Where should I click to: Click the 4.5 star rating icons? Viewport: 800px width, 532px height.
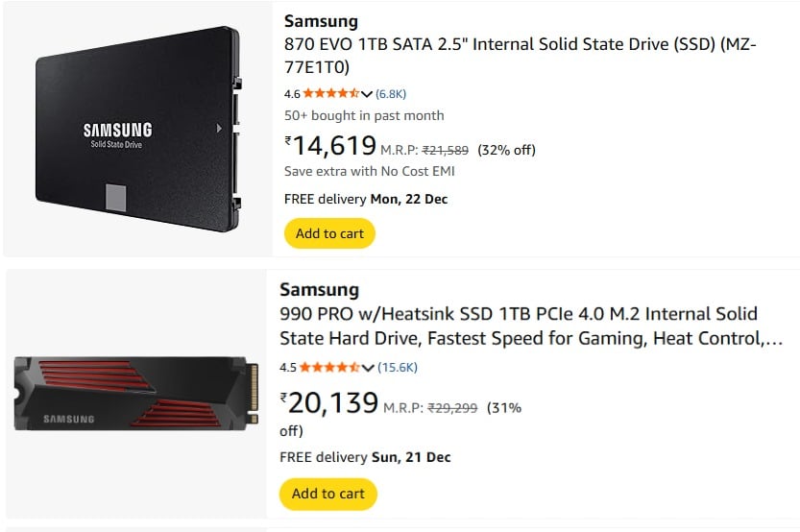[x=329, y=368]
